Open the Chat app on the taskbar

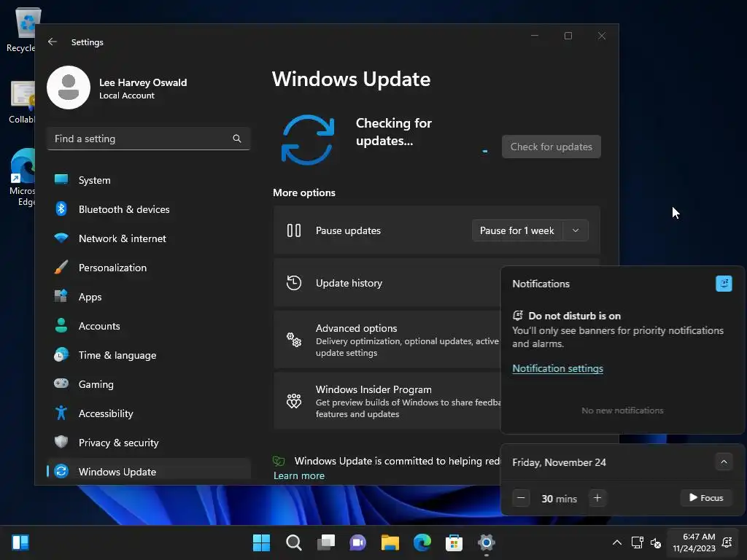click(357, 542)
